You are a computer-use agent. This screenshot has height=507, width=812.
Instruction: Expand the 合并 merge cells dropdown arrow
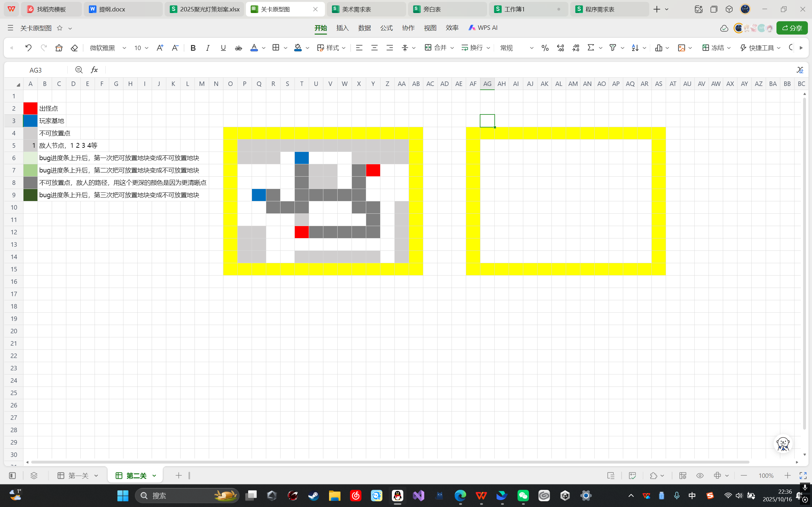tap(452, 48)
